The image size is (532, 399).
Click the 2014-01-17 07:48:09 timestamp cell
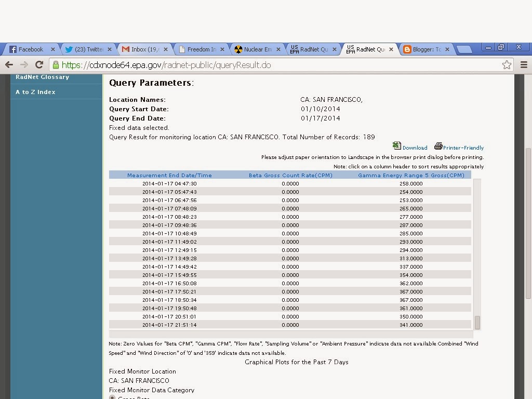point(169,208)
